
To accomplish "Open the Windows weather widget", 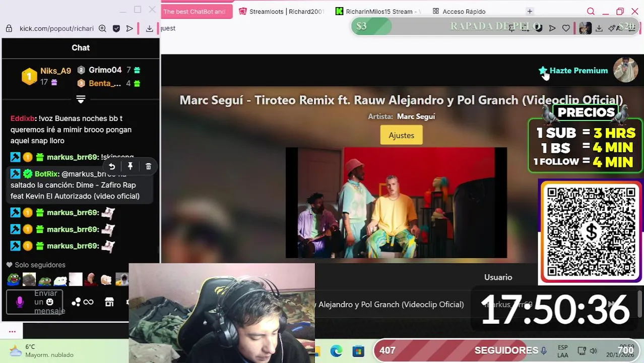I will (x=41, y=351).
